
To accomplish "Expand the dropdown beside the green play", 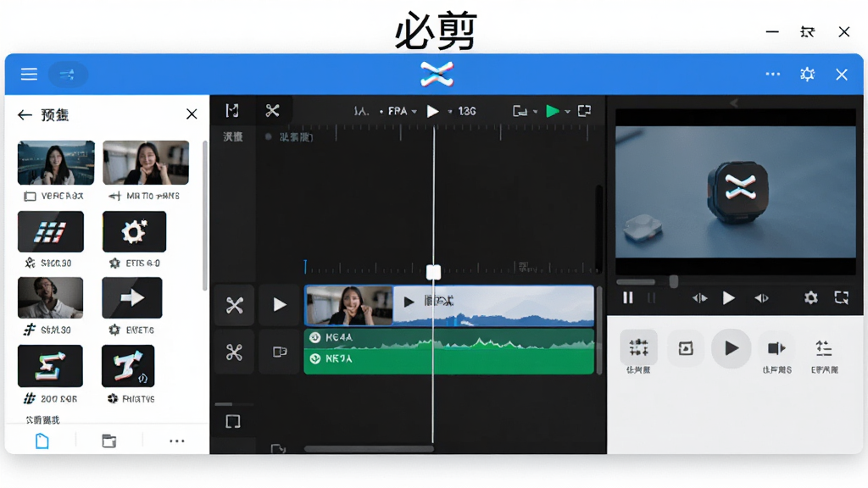I will pos(567,112).
